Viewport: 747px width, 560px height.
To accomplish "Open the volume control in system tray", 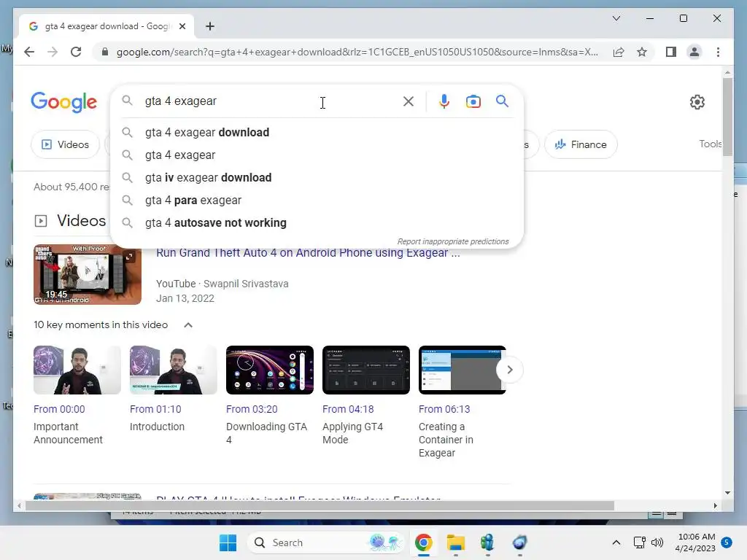I will 657,542.
